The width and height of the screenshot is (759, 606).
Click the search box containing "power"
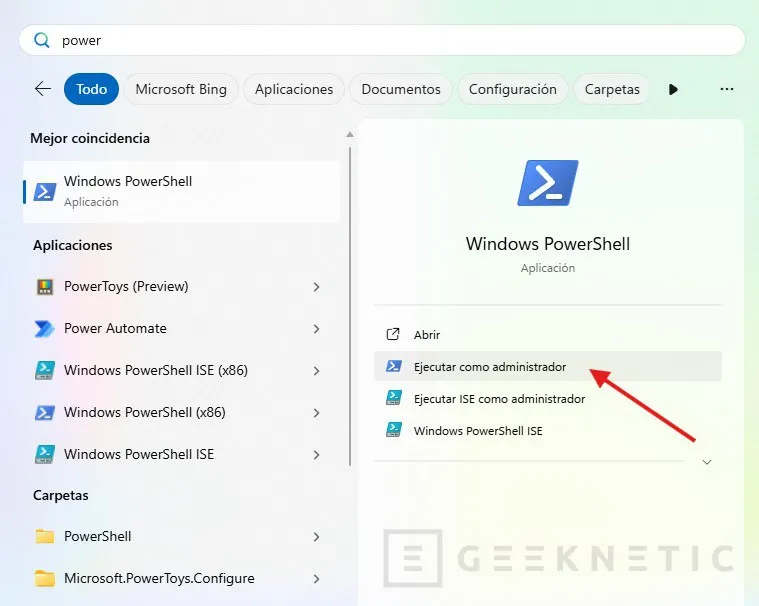(381, 40)
